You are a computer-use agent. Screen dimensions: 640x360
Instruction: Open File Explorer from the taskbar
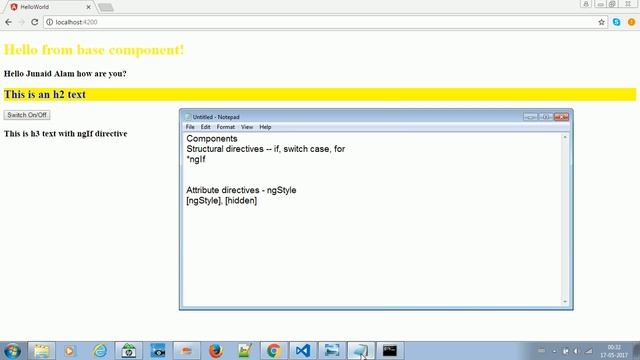coord(41,351)
